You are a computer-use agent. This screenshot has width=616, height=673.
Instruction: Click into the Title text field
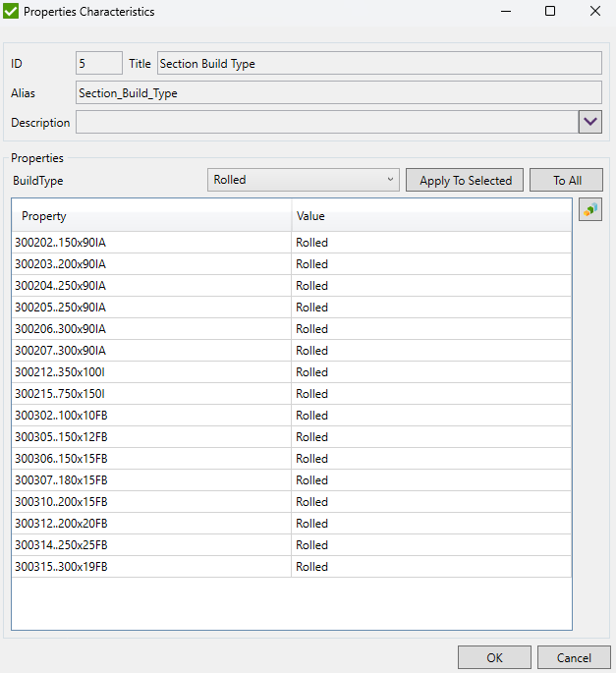(379, 64)
